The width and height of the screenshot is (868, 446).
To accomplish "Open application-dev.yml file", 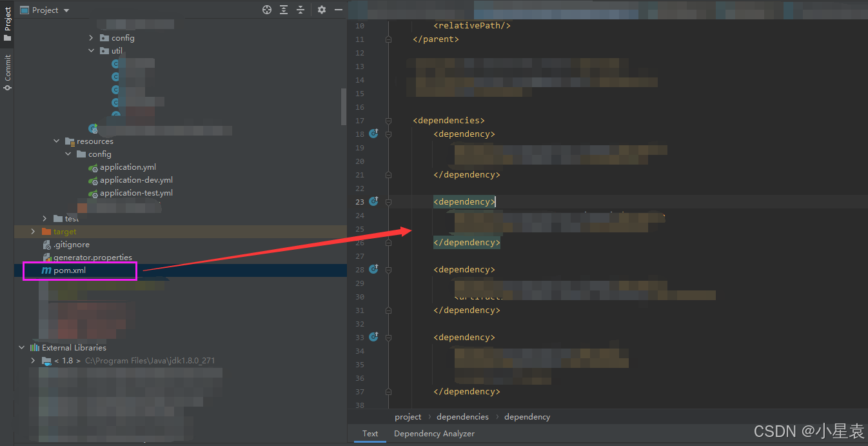I will tap(136, 180).
